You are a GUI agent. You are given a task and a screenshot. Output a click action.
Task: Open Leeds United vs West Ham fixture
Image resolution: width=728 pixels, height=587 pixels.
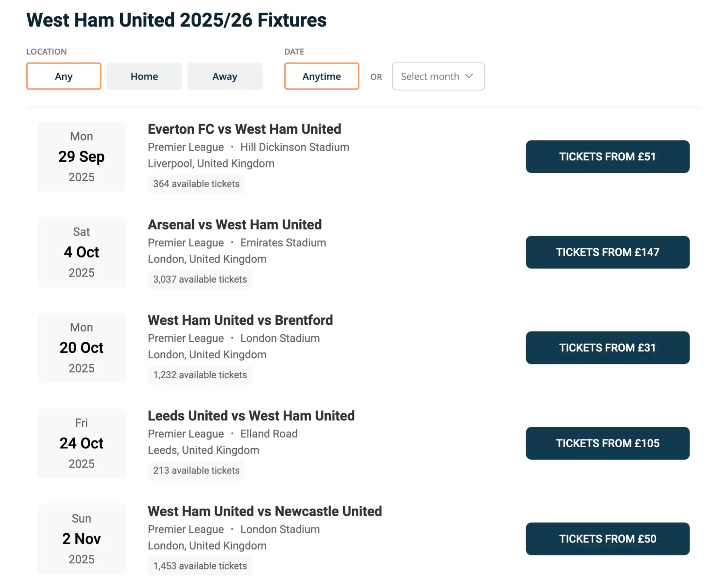pos(251,415)
